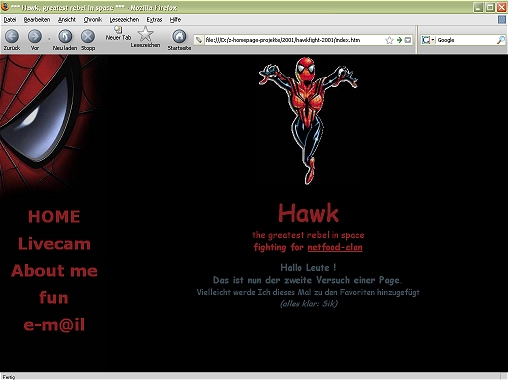The height and width of the screenshot is (380, 508).
Task: Follow the HOME navigation link
Action: (x=54, y=217)
